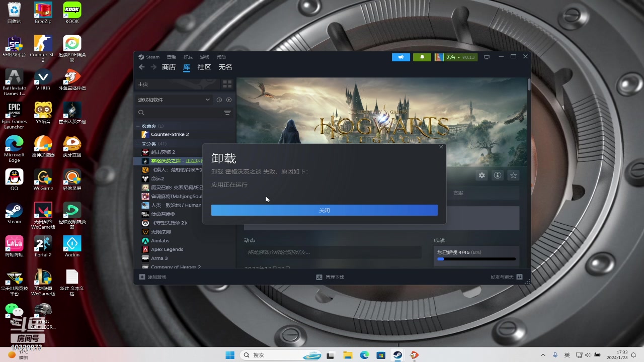Click 添加游戏 add game button
Image resolution: width=644 pixels, height=362 pixels.
[153, 277]
